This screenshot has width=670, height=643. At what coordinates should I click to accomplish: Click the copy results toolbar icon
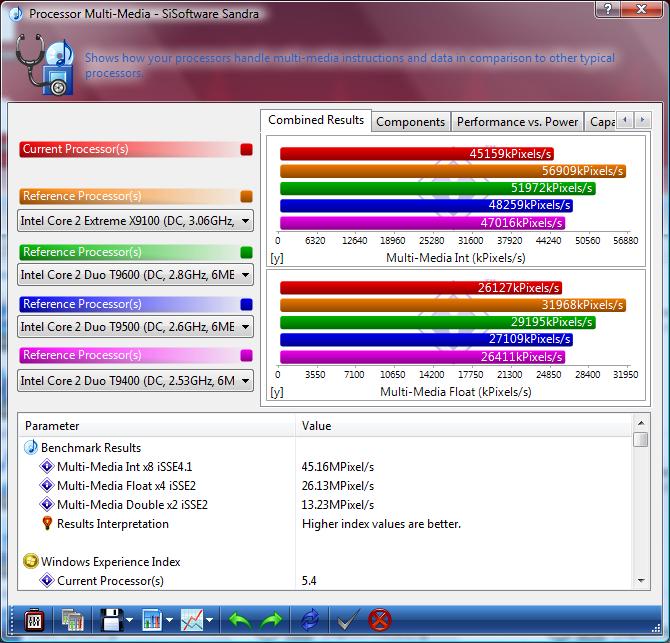pyautogui.click(x=72, y=620)
